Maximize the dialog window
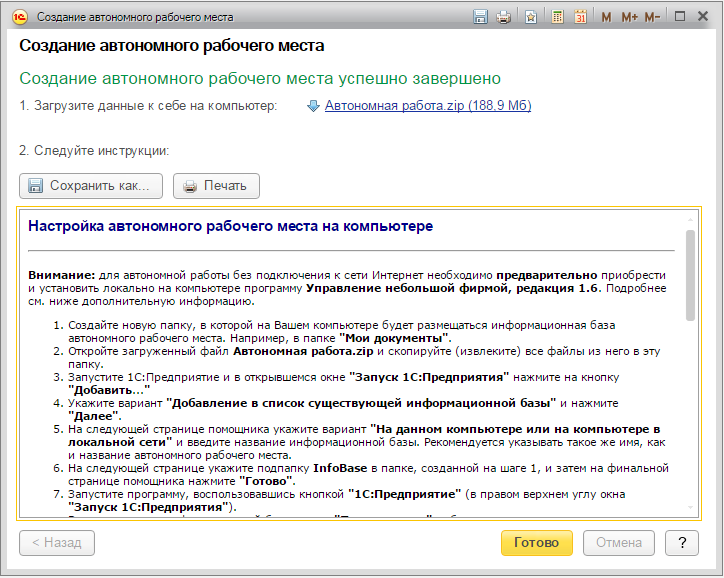 pyautogui.click(x=680, y=17)
